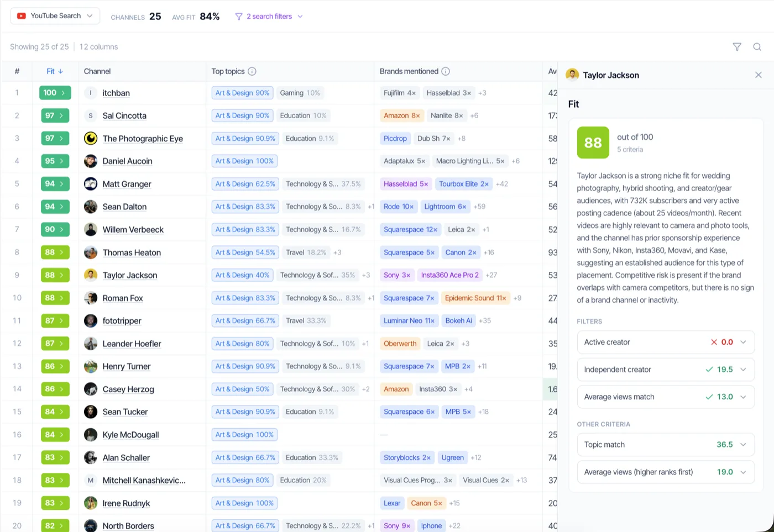
Task: Open fit score 100 for itchban
Action: pyautogui.click(x=55, y=93)
